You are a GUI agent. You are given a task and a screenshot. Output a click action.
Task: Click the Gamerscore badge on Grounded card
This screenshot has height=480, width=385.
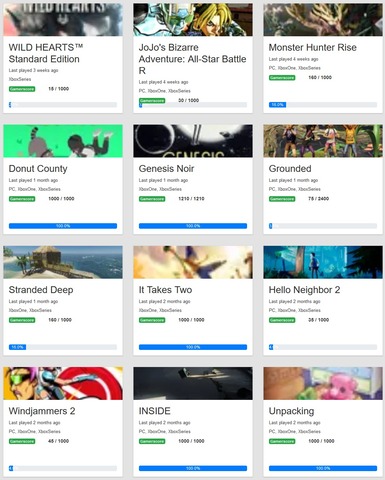coord(282,199)
